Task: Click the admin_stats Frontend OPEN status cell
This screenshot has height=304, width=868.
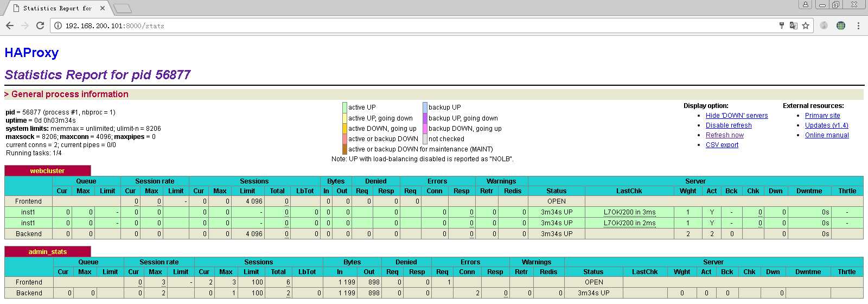Action: click(x=594, y=282)
